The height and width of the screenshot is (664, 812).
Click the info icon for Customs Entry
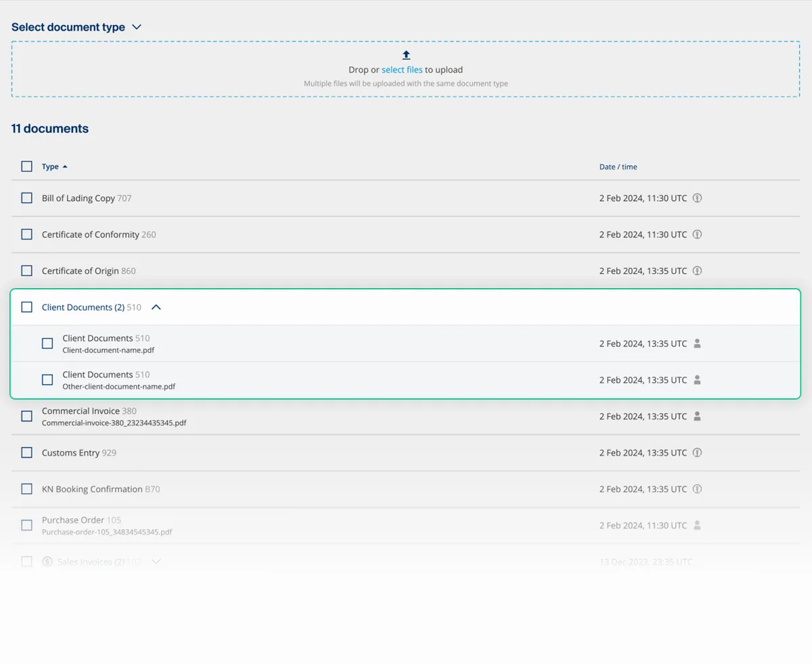pyautogui.click(x=697, y=452)
